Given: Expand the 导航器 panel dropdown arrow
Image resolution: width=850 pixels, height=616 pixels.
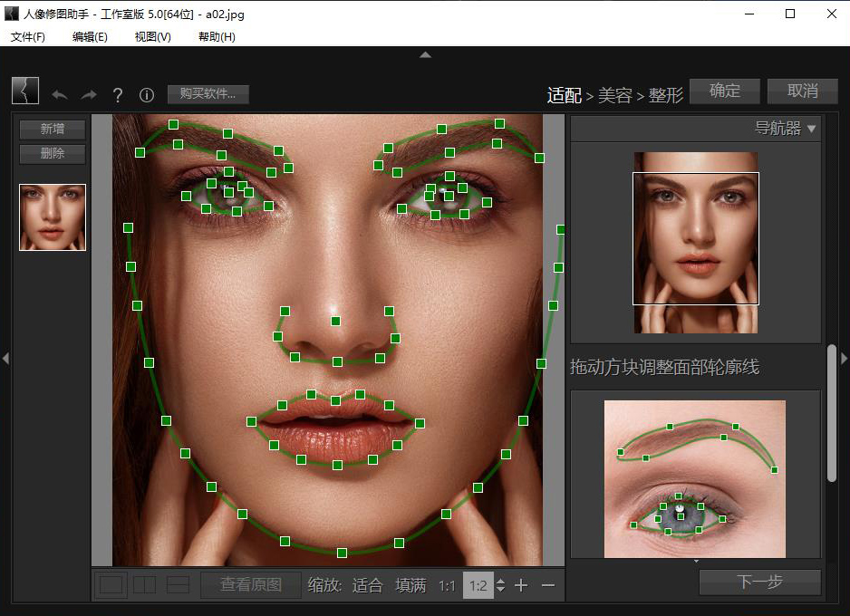Looking at the screenshot, I should tap(811, 129).
